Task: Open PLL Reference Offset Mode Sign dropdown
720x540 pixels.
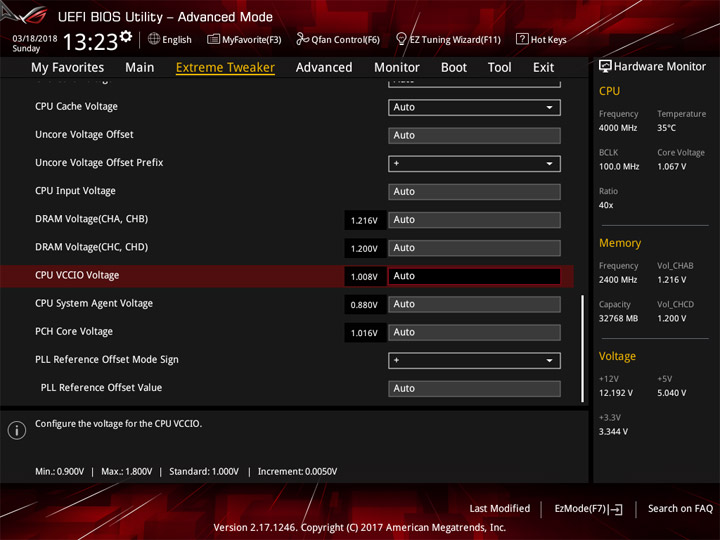Action: (474, 360)
